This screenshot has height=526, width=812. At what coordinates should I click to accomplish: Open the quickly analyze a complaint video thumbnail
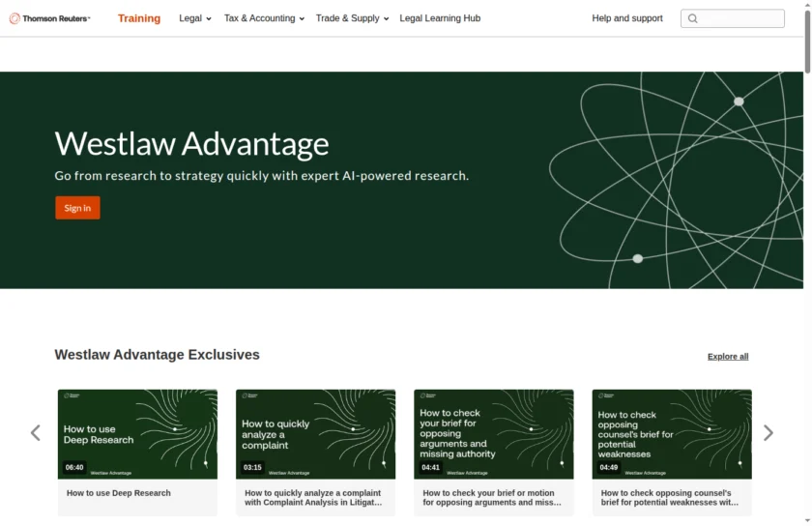(315, 434)
